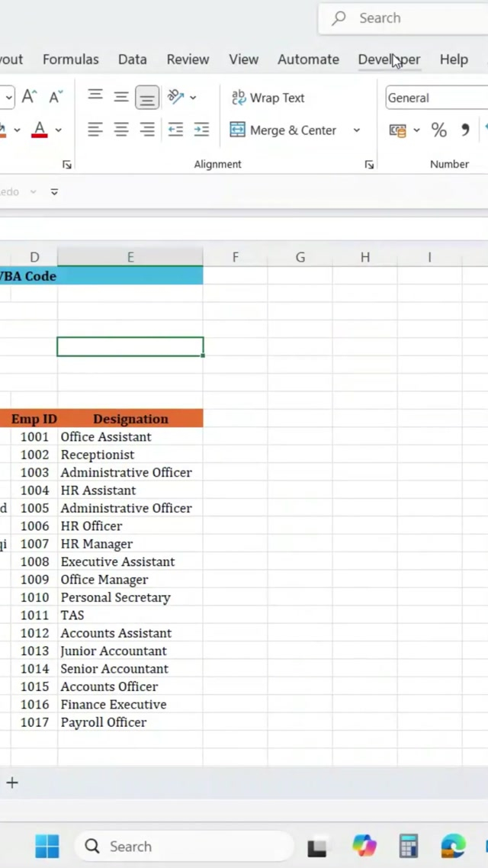This screenshot has height=868, width=488.
Task: Align cell text to the right
Action: click(147, 130)
